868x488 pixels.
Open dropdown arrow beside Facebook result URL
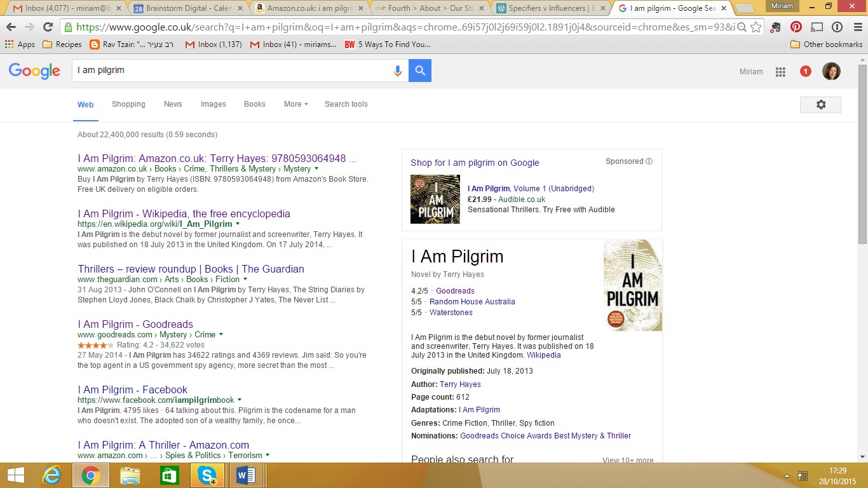coord(240,401)
